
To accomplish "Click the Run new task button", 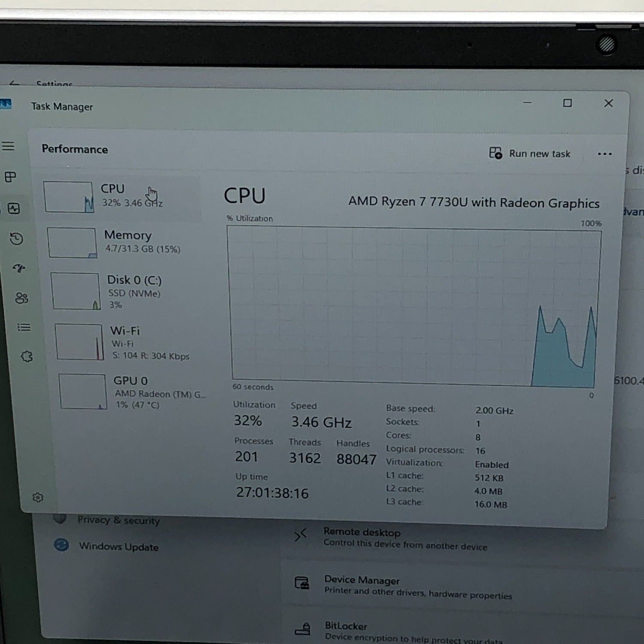I will coord(530,154).
